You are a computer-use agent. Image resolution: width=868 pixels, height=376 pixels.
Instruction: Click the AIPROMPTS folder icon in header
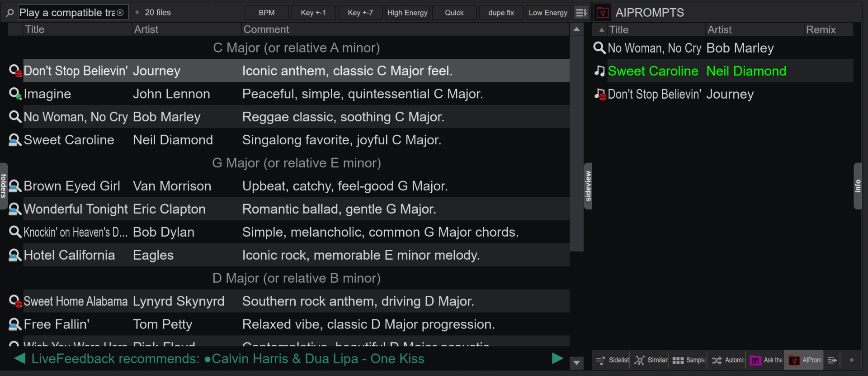[602, 13]
